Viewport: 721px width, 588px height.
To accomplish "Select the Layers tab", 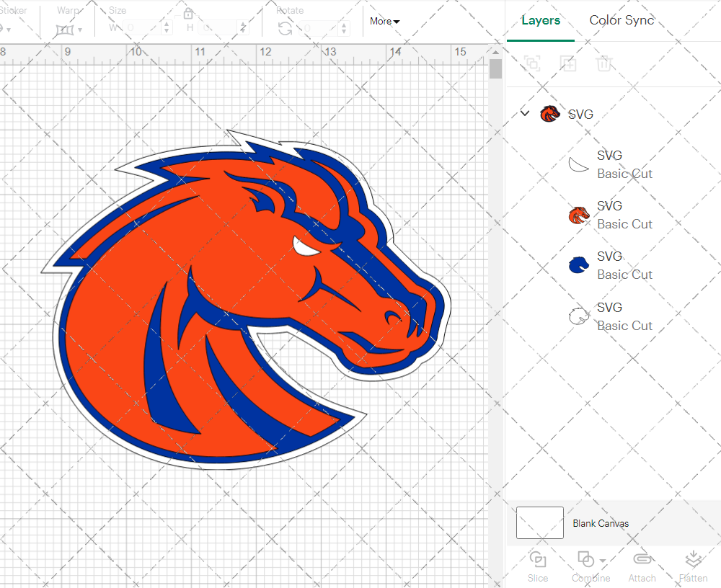I will coord(541,20).
